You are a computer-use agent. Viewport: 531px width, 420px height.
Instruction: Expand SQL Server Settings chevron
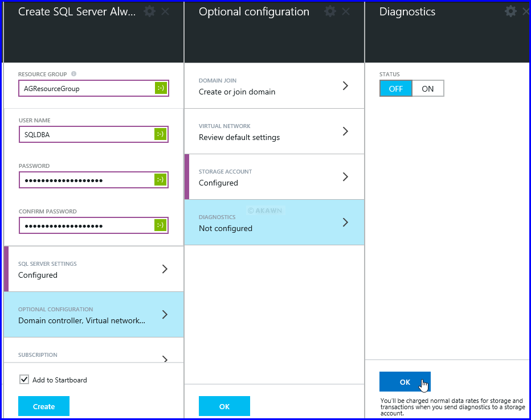(x=165, y=269)
